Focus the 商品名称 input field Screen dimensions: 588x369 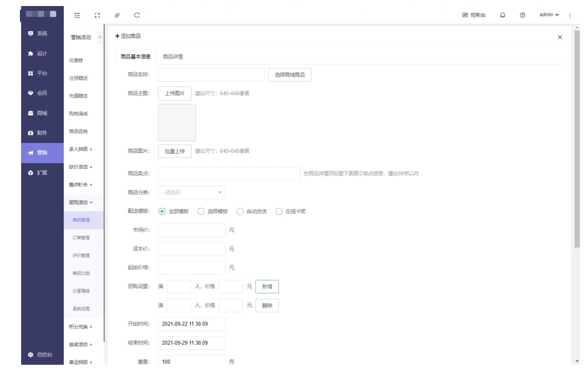(x=211, y=75)
